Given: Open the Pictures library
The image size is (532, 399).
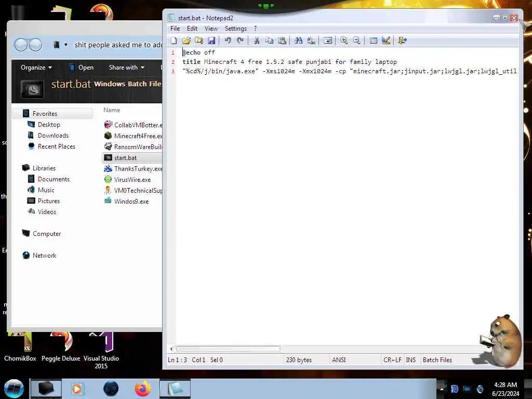Looking at the screenshot, I should (x=48, y=201).
